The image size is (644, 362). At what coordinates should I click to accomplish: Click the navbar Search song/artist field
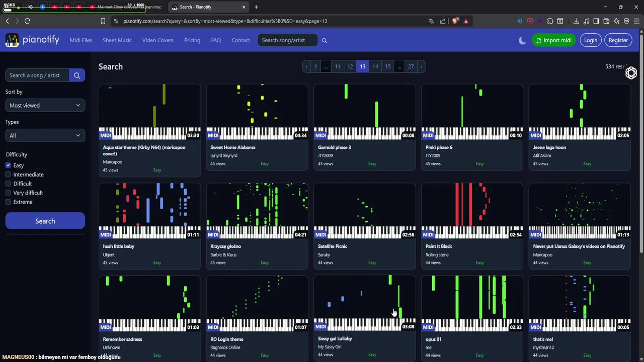point(288,40)
